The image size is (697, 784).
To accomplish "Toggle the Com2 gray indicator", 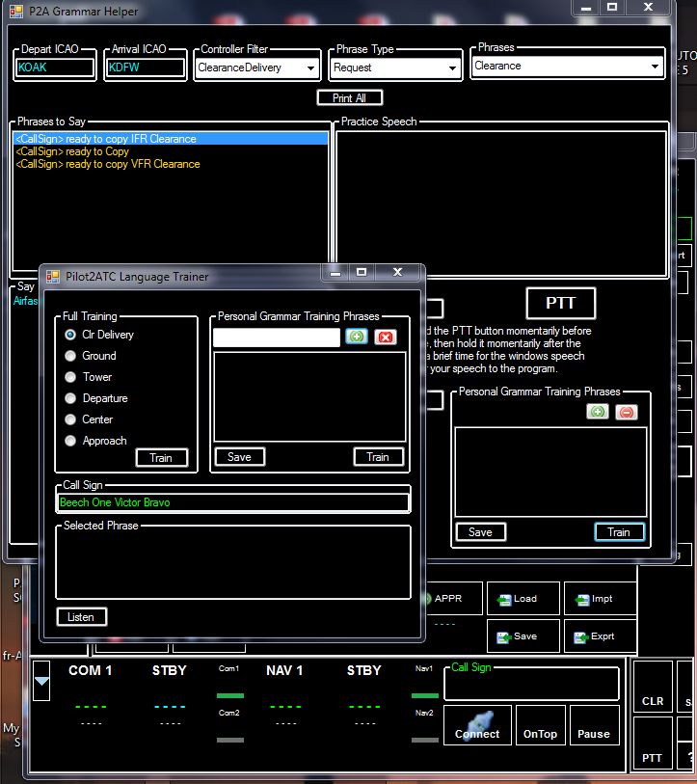I will [230, 740].
